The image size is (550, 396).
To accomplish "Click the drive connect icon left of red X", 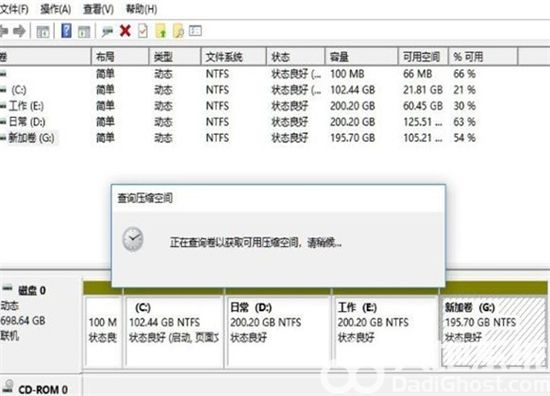I will [x=107, y=32].
